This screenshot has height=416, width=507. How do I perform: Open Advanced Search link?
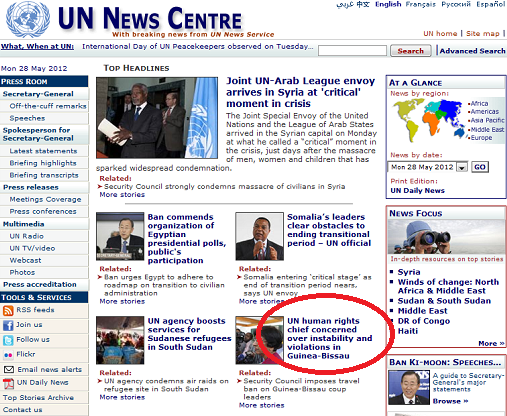(x=472, y=51)
